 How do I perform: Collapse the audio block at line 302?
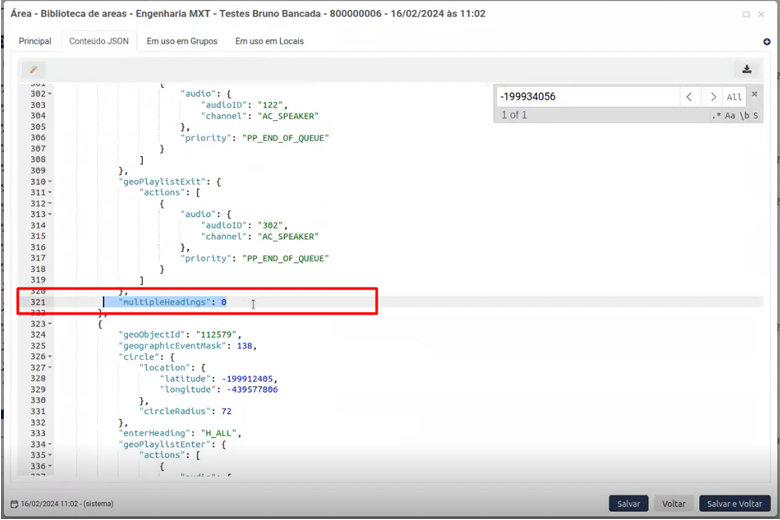click(x=51, y=95)
